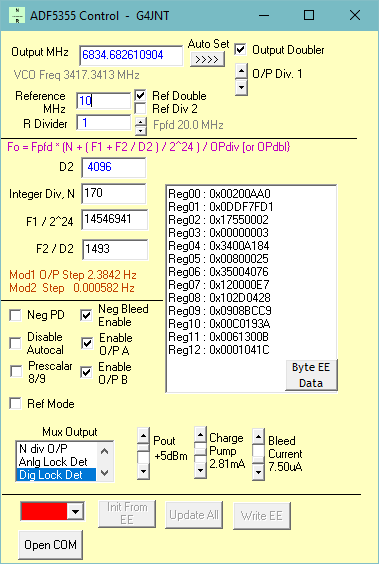The height and width of the screenshot is (564, 379).
Task: Select N div O/P in Mux Output list
Action: 56,449
